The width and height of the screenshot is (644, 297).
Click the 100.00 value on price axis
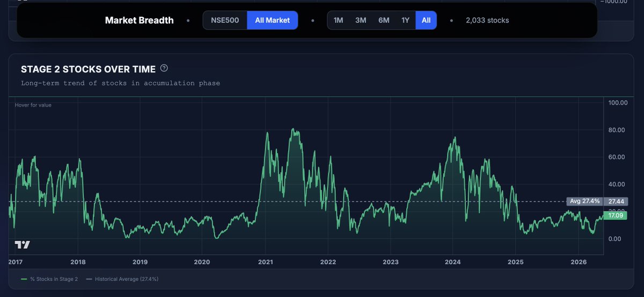click(x=617, y=103)
